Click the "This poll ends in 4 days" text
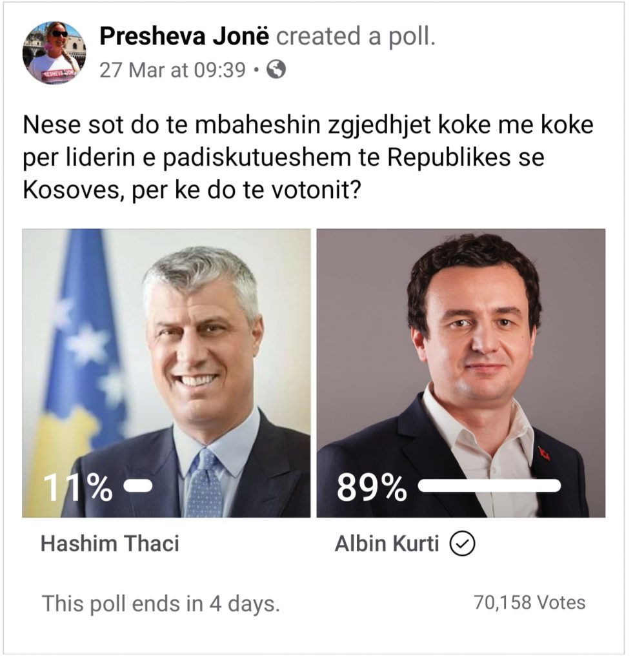The width and height of the screenshot is (644, 661). pyautogui.click(x=161, y=604)
